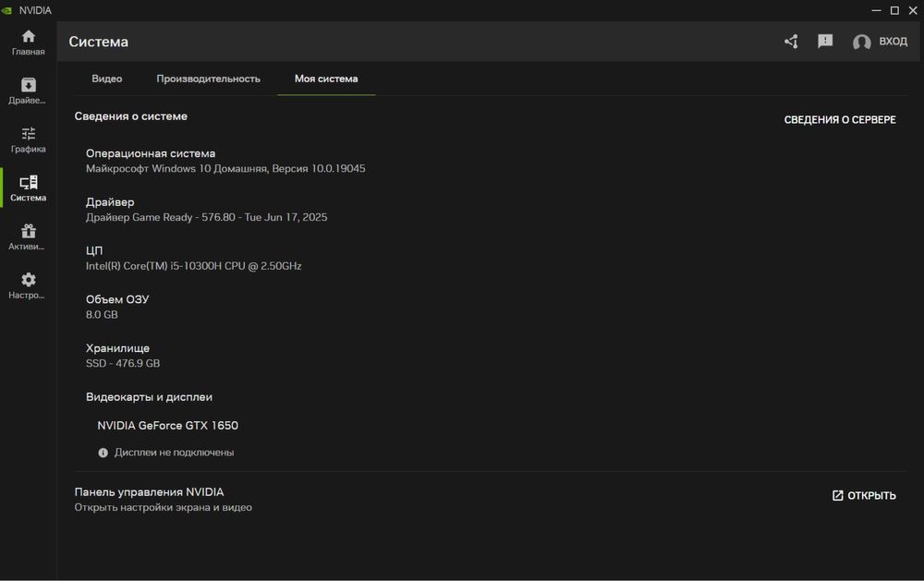Click the SSD - 476.9 GB value
This screenshot has width=924, height=581.
123,364
